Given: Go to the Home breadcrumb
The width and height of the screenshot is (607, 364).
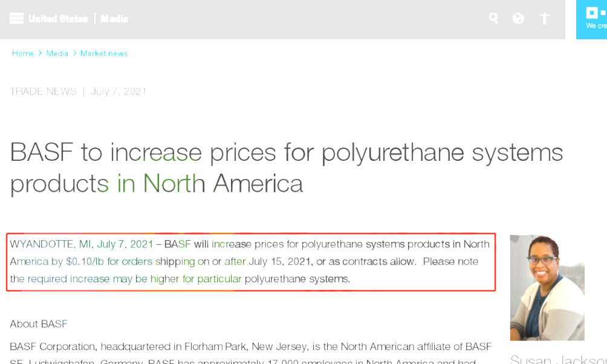Looking at the screenshot, I should (23, 53).
